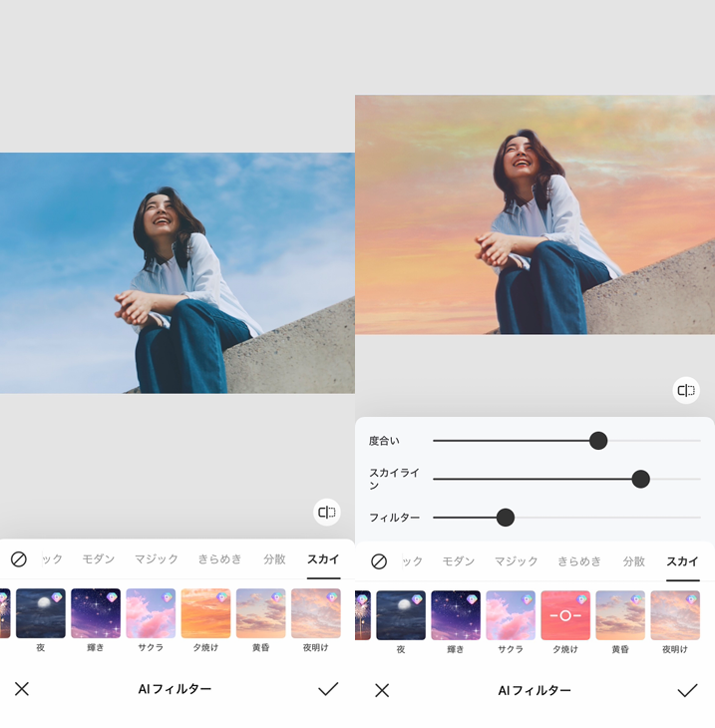
Task: Pick 輝き sky thumbnail in right screen
Action: 456,615
